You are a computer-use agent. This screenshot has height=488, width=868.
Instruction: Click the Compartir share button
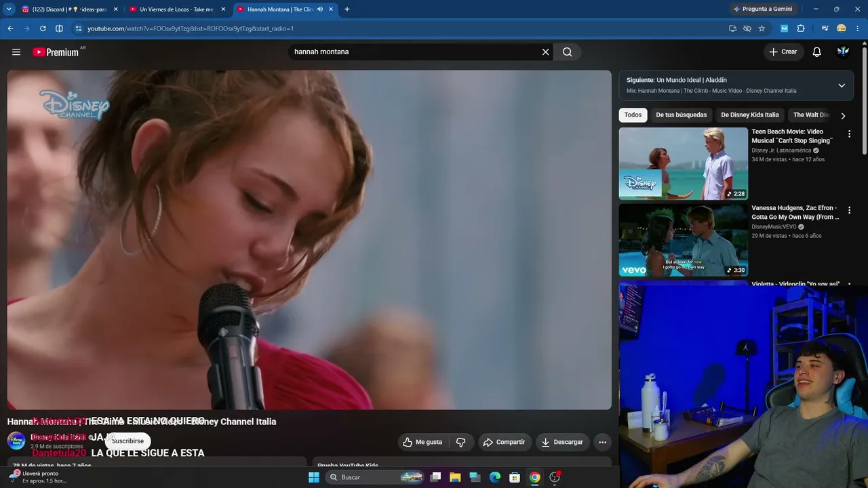(x=503, y=442)
